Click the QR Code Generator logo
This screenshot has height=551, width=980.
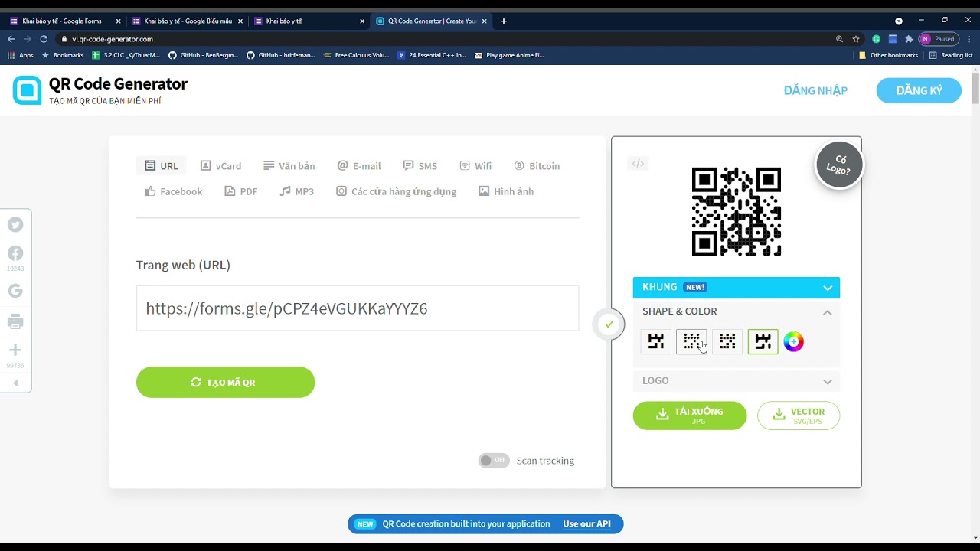click(x=100, y=90)
